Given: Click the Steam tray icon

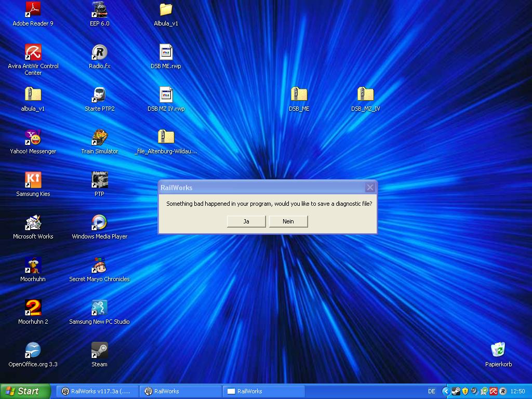Looking at the screenshot, I should (x=456, y=391).
